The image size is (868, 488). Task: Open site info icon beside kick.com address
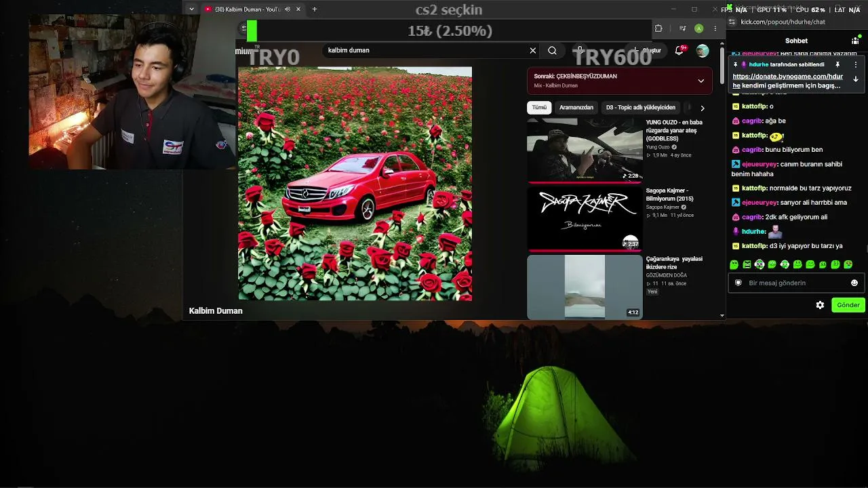click(x=732, y=22)
